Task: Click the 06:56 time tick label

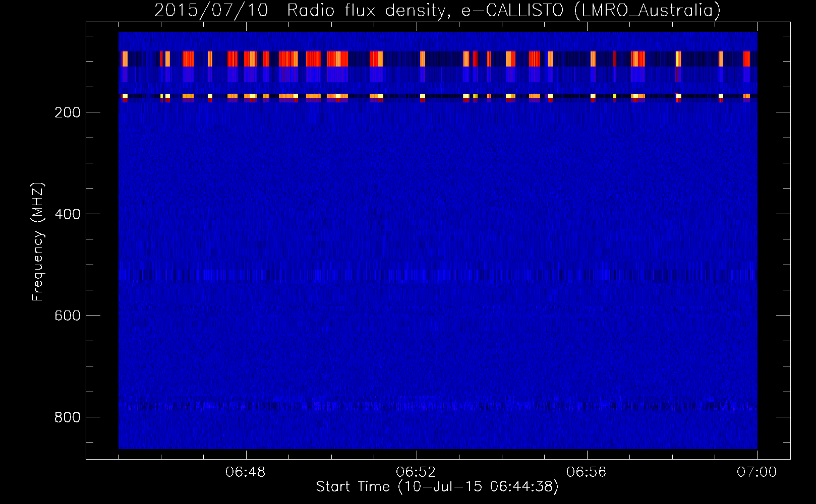Action: 587,472
